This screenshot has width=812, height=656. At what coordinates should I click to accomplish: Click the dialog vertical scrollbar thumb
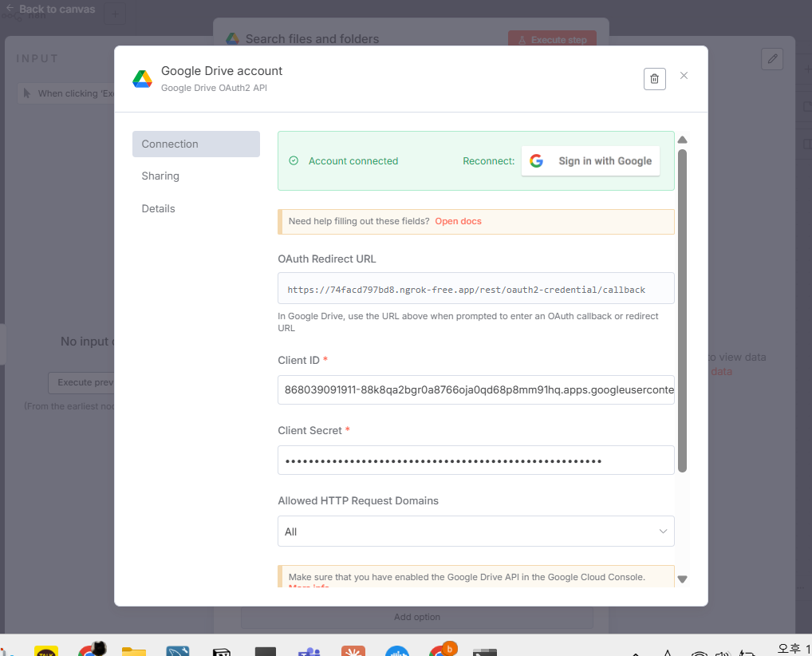pyautogui.click(x=683, y=310)
